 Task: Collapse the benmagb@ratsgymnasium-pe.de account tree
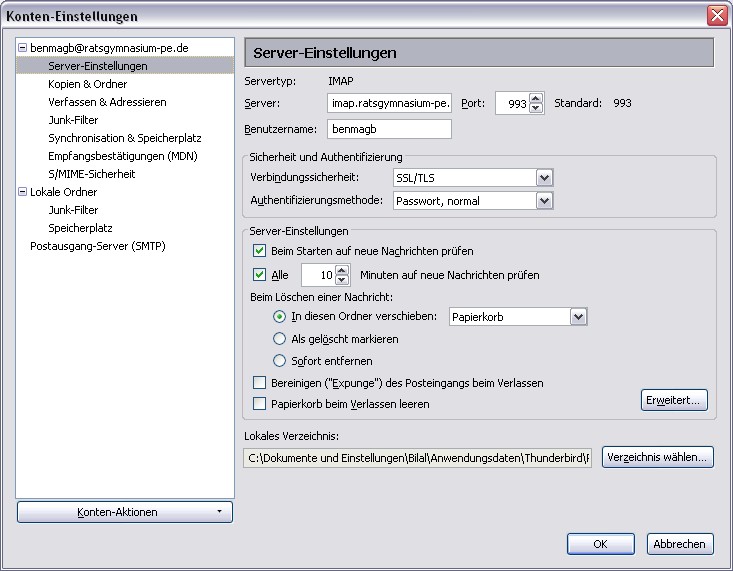pyautogui.click(x=23, y=48)
